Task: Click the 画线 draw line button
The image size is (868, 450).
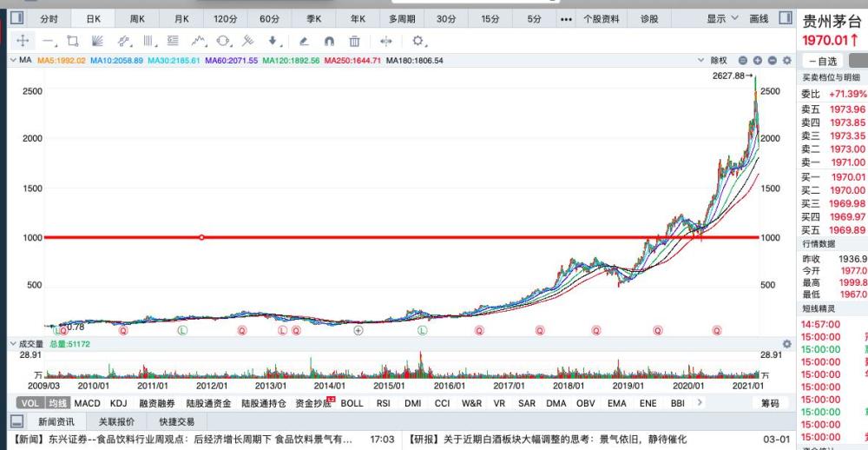Action: 759,18
